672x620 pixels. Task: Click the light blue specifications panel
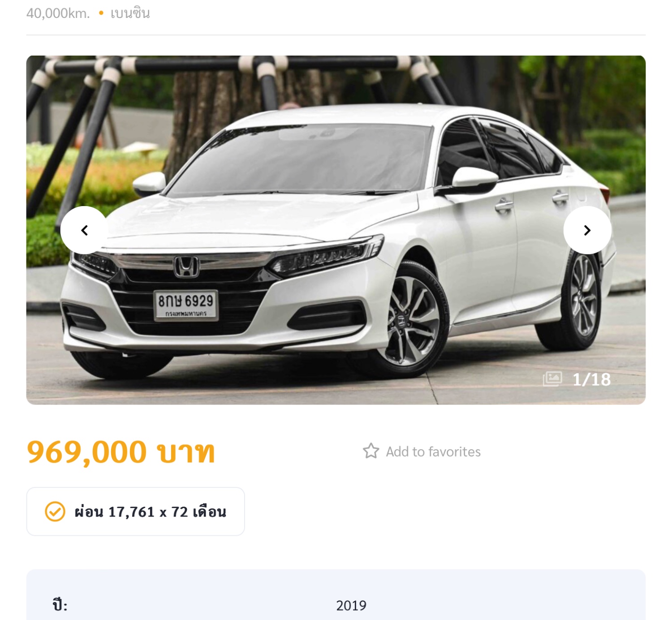click(336, 595)
